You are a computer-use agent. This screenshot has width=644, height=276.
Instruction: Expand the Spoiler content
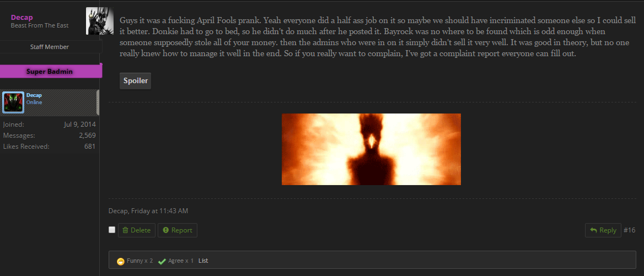coord(136,81)
